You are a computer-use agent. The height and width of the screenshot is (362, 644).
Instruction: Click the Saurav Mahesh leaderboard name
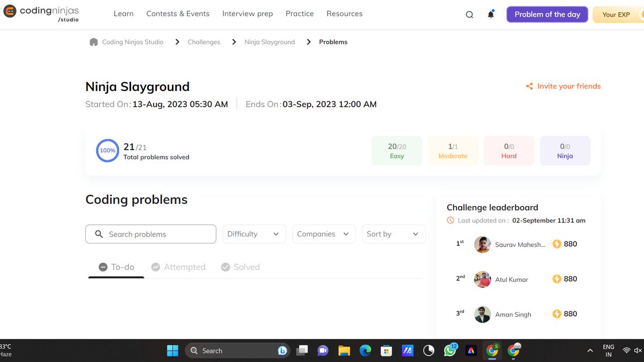click(x=520, y=245)
